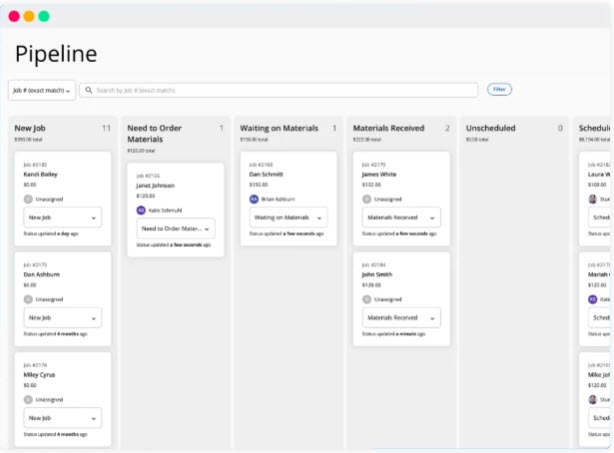Open status dropdown on Miley Cyrus card
The width and height of the screenshot is (614, 453).
[x=63, y=418]
